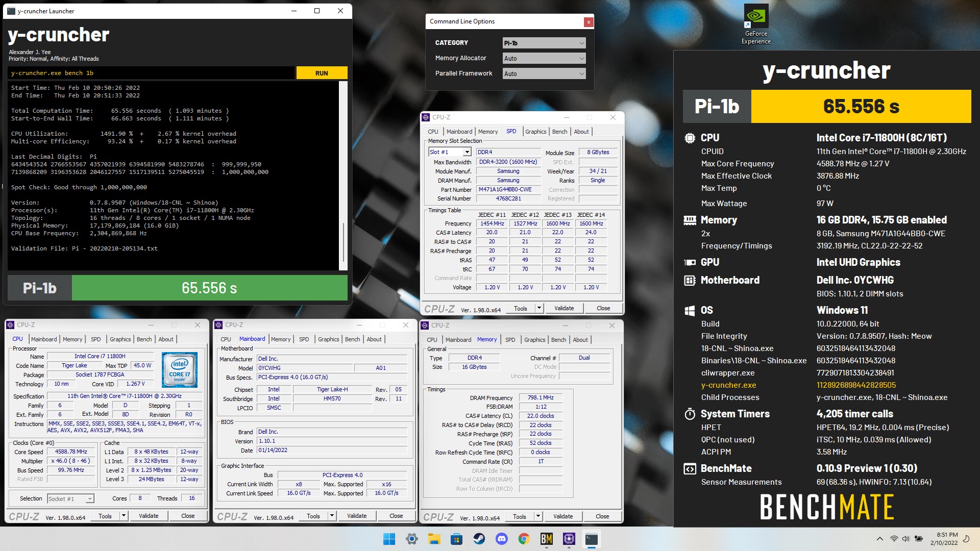
Task: Click BenchMate System Timers clock icon
Action: (x=690, y=414)
